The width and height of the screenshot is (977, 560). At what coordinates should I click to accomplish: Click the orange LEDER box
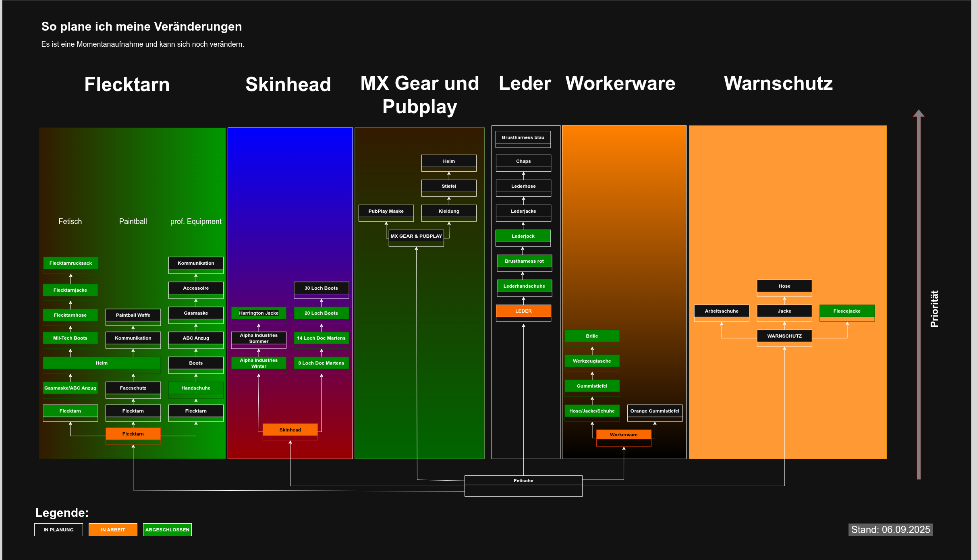click(x=523, y=311)
